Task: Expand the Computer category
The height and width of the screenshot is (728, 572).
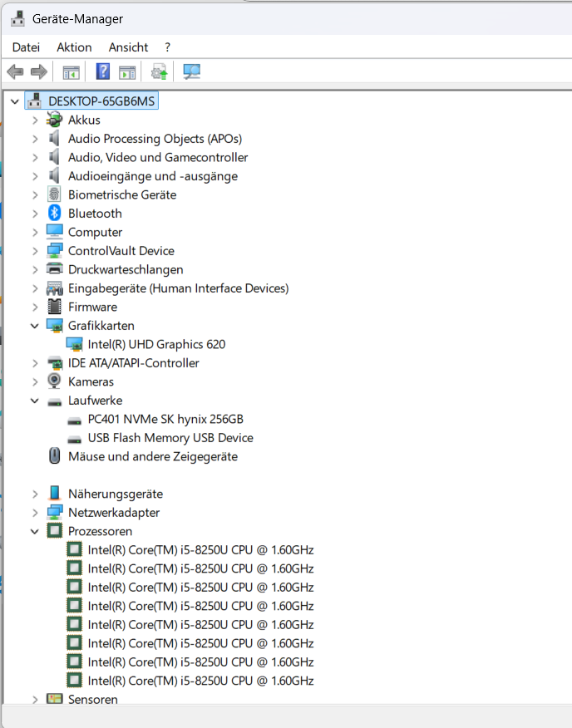Action: coord(35,232)
